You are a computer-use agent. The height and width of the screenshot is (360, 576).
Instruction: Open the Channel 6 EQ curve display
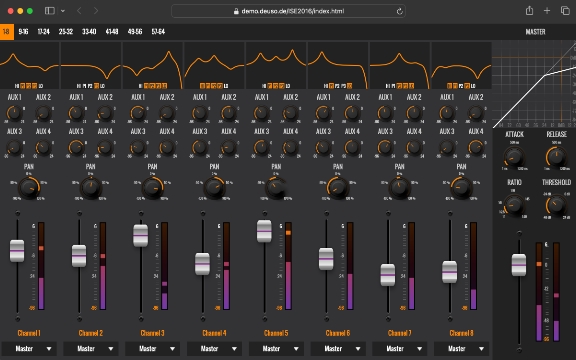(x=338, y=65)
